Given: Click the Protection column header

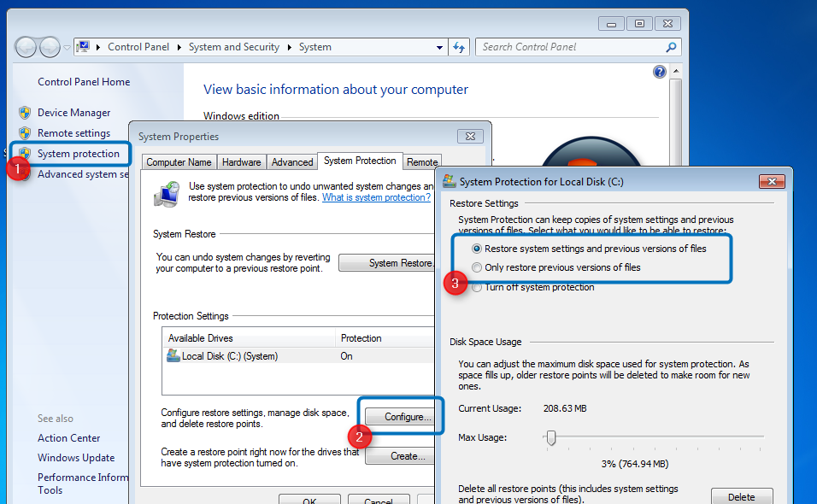Looking at the screenshot, I should (385, 338).
